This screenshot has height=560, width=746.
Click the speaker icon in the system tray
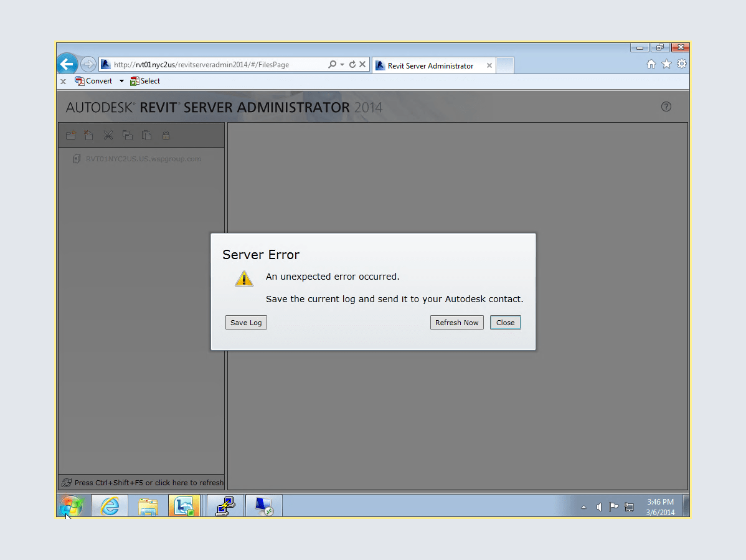(598, 507)
